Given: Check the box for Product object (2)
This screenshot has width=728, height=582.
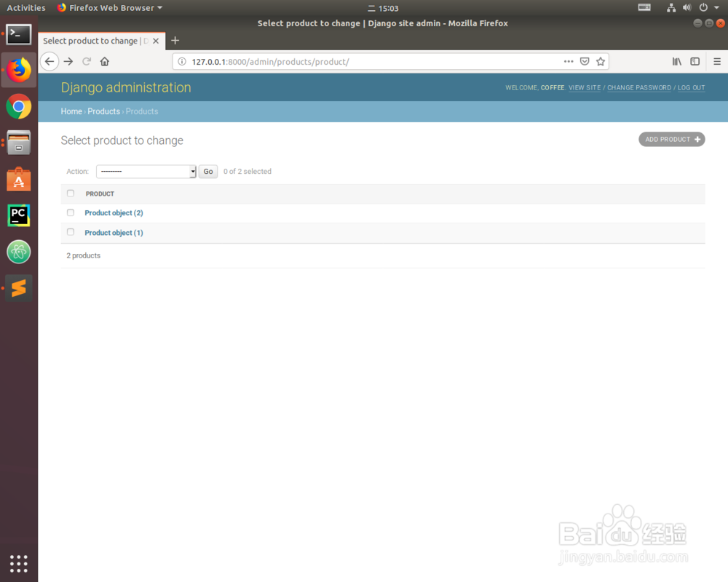Looking at the screenshot, I should click(71, 212).
